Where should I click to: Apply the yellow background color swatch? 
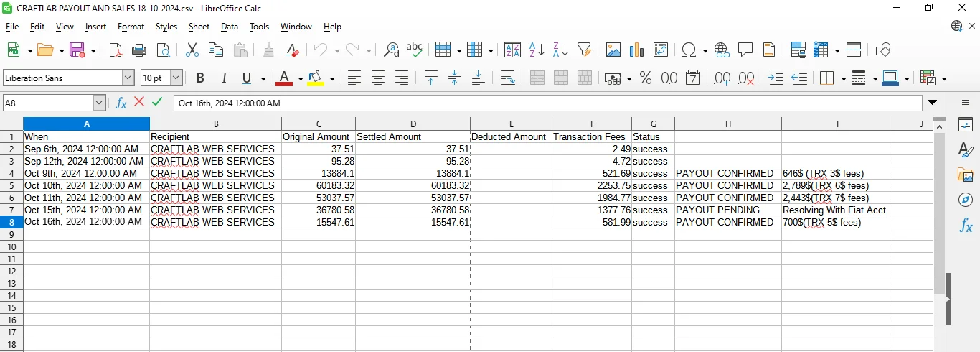point(315,78)
